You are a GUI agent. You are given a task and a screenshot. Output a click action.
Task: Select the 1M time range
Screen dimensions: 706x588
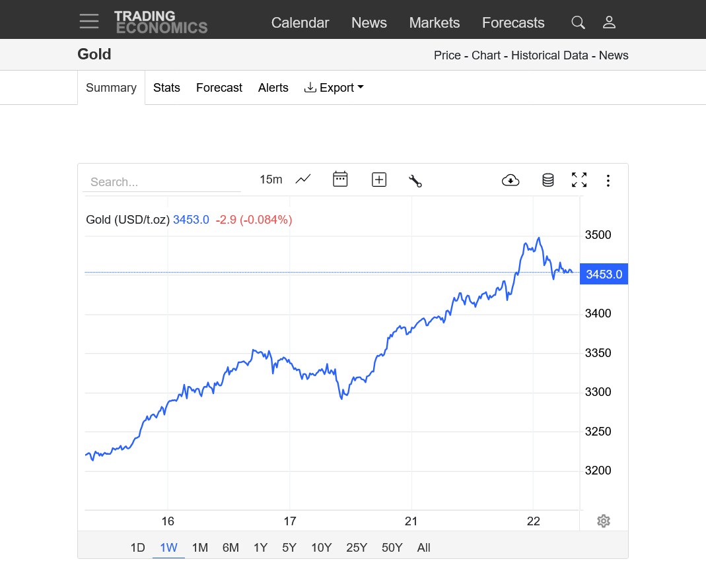point(200,548)
